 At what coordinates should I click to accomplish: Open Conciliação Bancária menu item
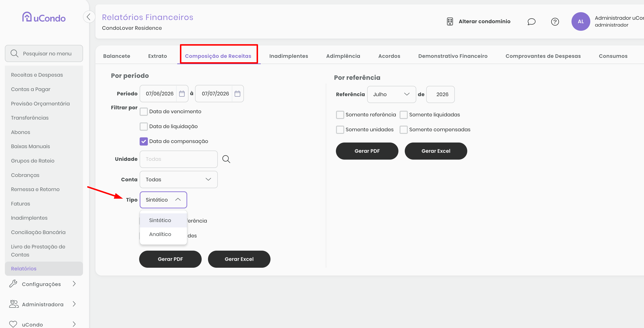pos(38,232)
